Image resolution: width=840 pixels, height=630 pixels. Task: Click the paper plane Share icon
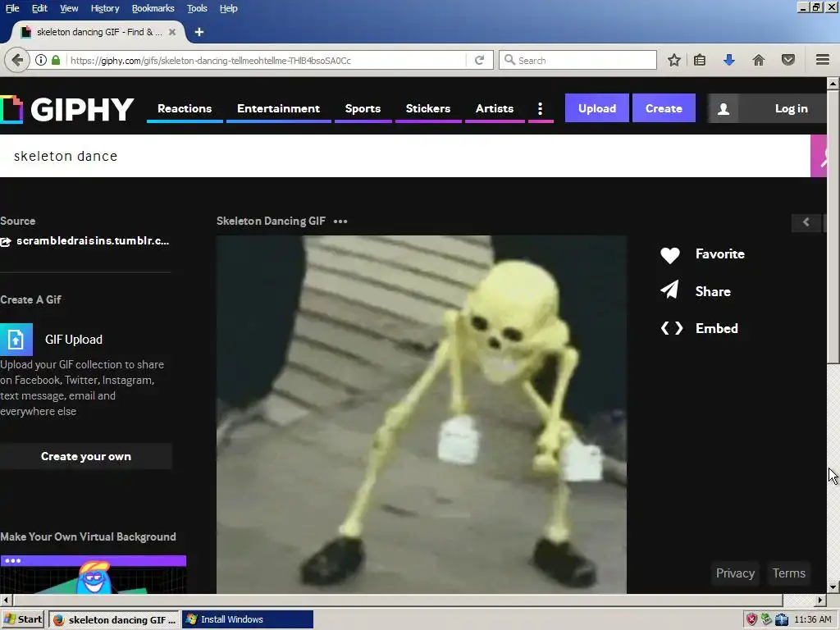click(x=669, y=290)
